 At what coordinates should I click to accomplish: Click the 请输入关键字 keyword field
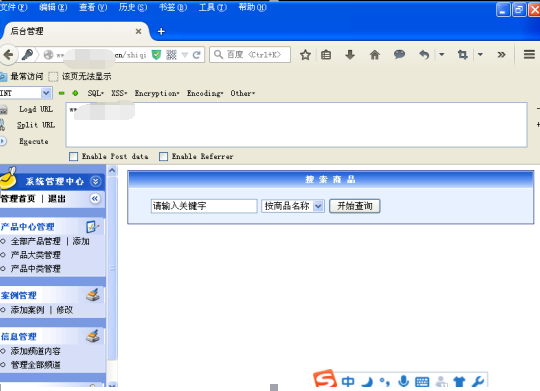(204, 206)
